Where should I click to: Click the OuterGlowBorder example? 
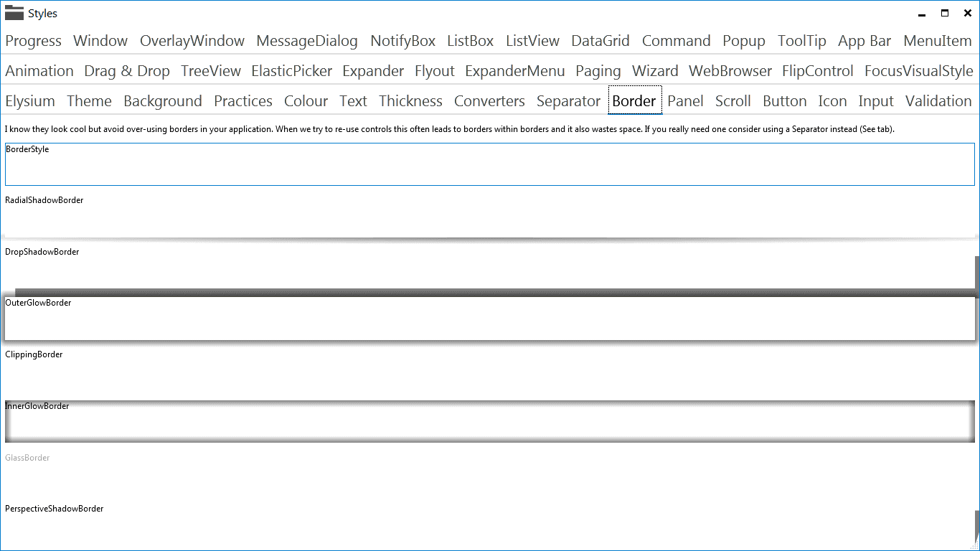pyautogui.click(x=490, y=319)
